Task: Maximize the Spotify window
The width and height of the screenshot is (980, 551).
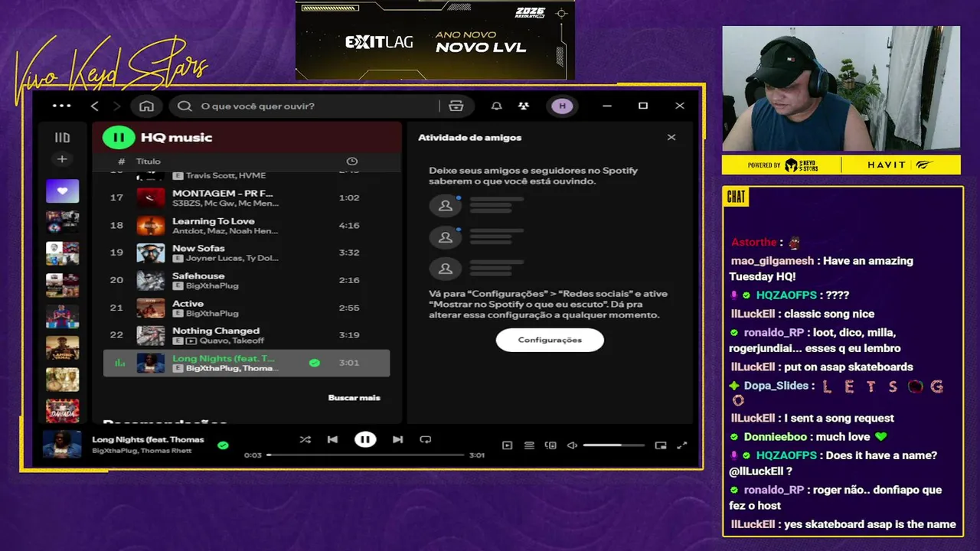Action: pyautogui.click(x=643, y=106)
